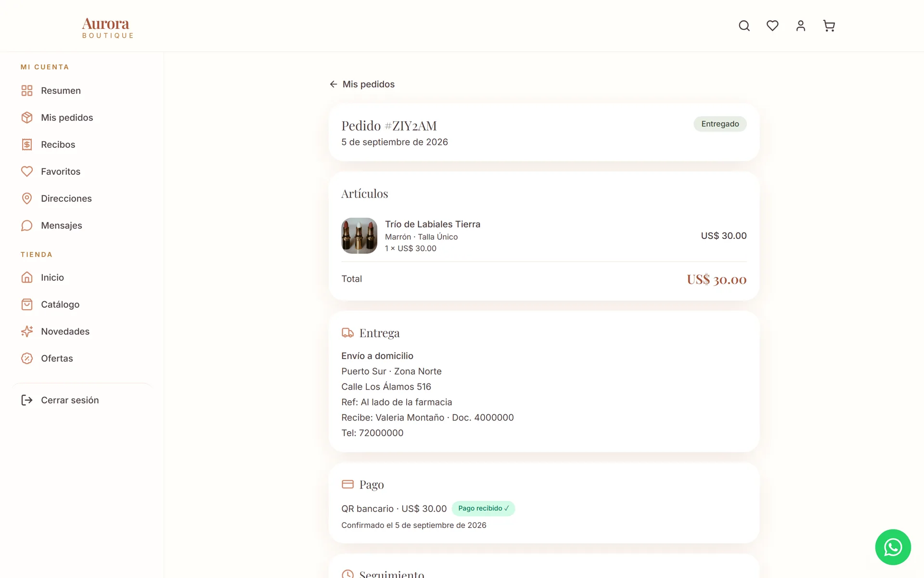The width and height of the screenshot is (924, 578).
Task: Click the Puerto Sur · Zona Norte line
Action: pyautogui.click(x=391, y=371)
